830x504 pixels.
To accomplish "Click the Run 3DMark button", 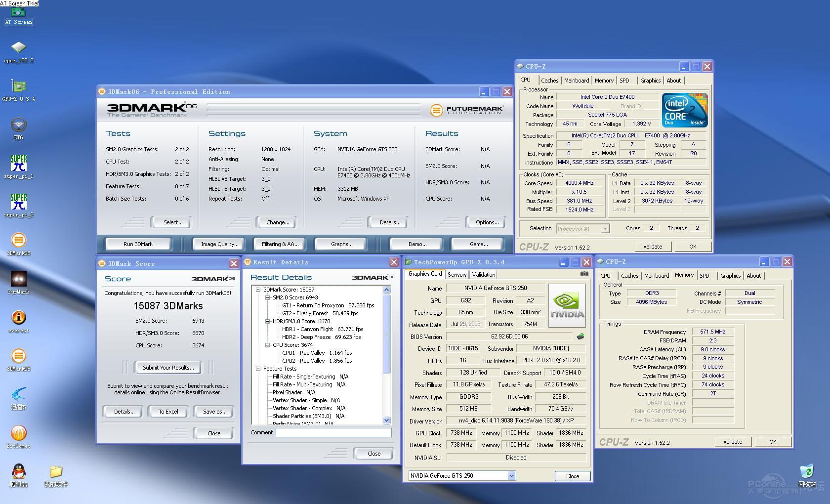I will point(138,244).
